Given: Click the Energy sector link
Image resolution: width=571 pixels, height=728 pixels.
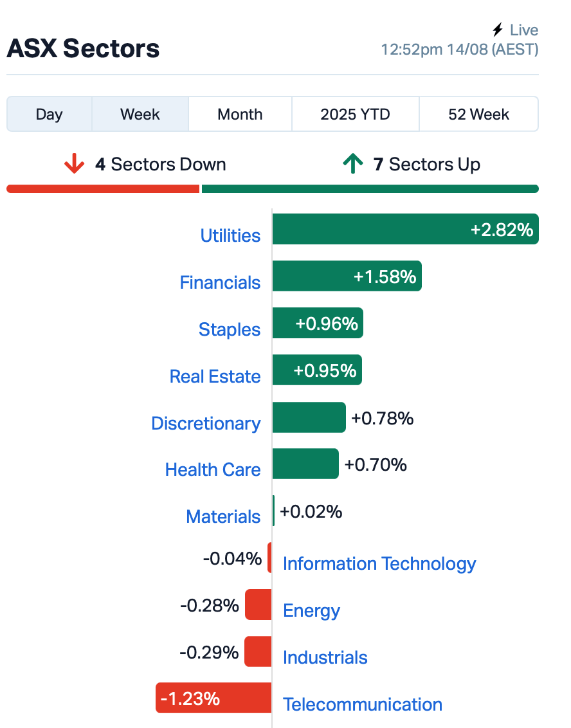Looking at the screenshot, I should (311, 610).
